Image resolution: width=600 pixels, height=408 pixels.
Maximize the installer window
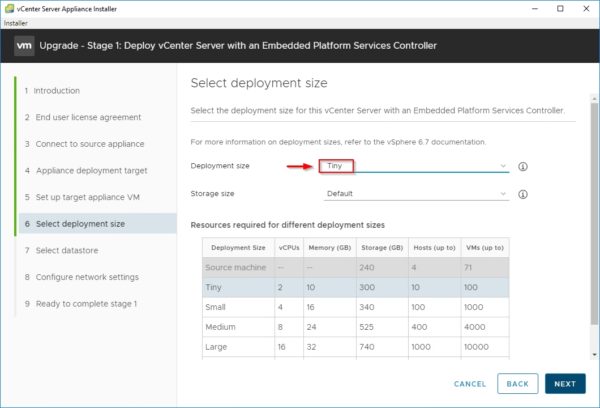coord(560,8)
